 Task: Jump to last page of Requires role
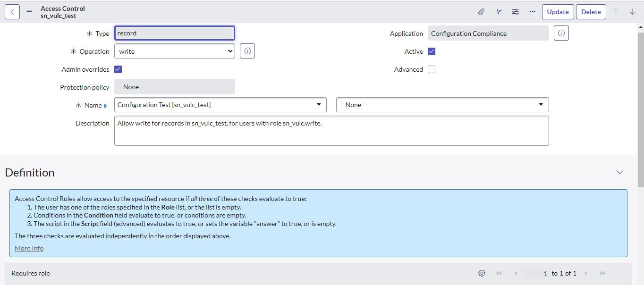click(603, 273)
